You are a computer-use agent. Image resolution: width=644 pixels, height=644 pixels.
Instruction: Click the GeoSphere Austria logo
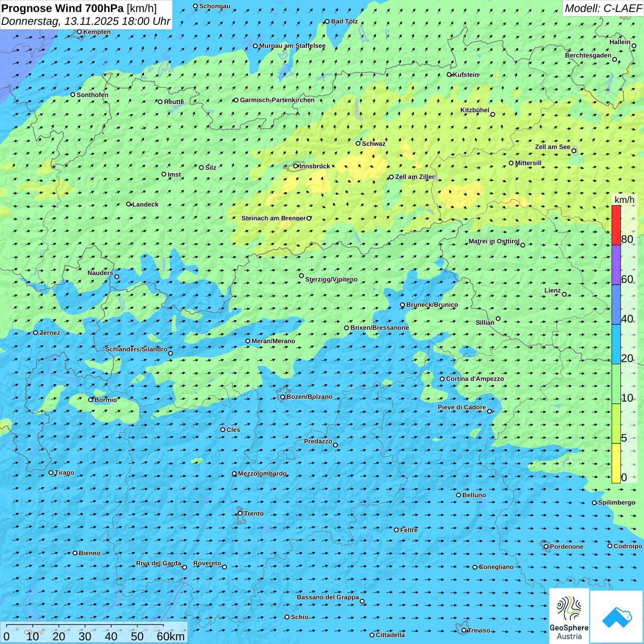tap(569, 616)
